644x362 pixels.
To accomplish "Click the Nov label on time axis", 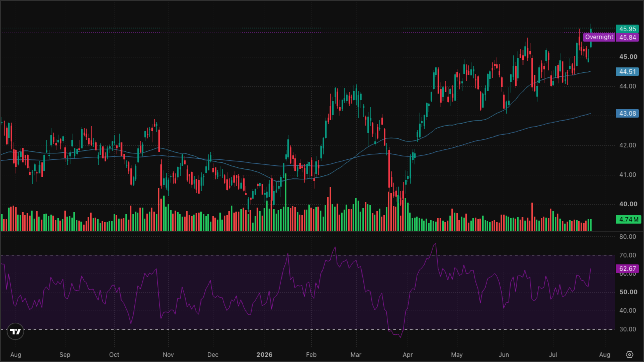I will [168, 355].
